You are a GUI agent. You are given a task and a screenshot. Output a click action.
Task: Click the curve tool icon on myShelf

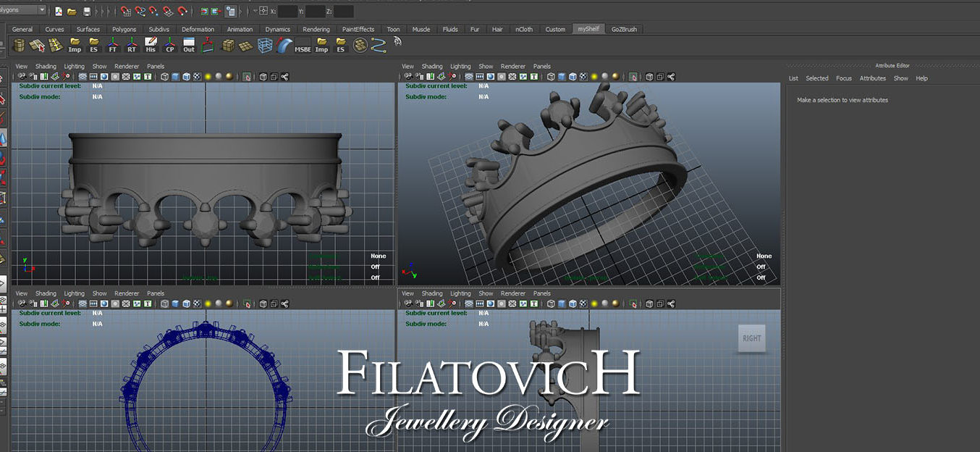click(x=378, y=45)
